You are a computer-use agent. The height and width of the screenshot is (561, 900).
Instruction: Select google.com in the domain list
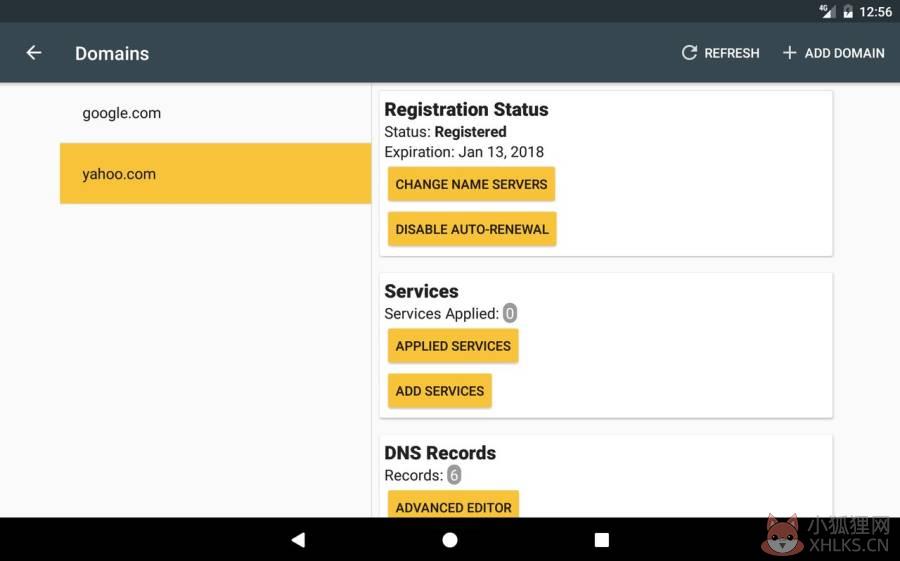[215, 113]
